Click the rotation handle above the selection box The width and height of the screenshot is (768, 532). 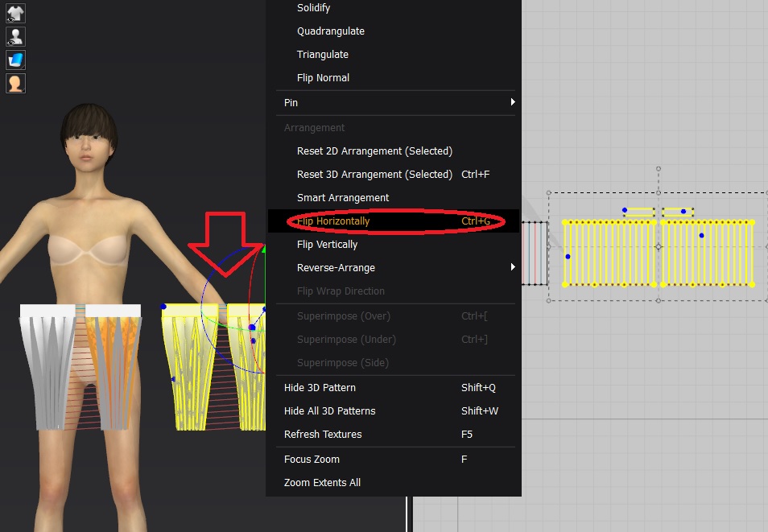[659, 168]
